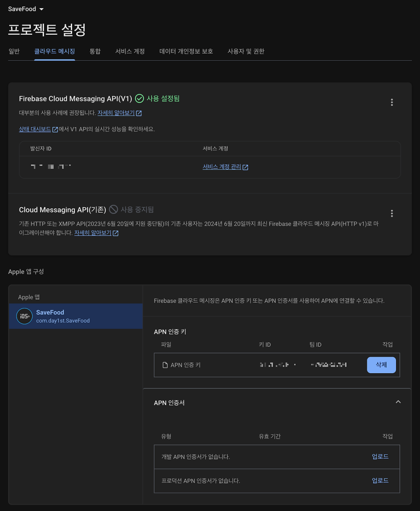
Task: Click the com.day1st.SaveFood bundle ID text
Action: (63, 321)
